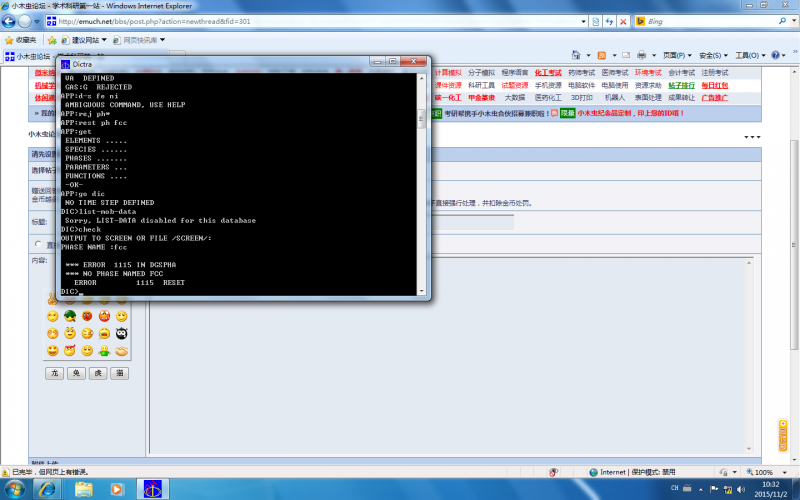Click the 虎 emoticon set button
Screen dimensions: 800x500
click(x=98, y=373)
